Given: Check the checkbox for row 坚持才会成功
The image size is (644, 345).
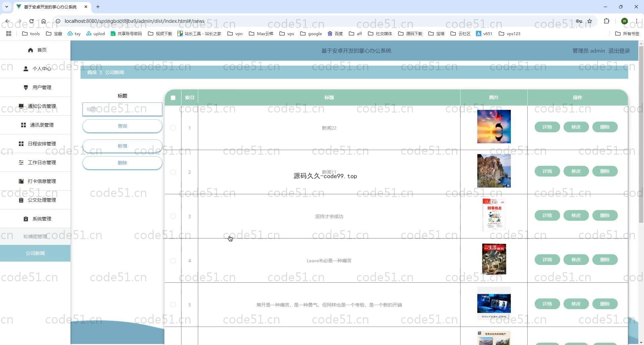Looking at the screenshot, I should (x=173, y=216).
